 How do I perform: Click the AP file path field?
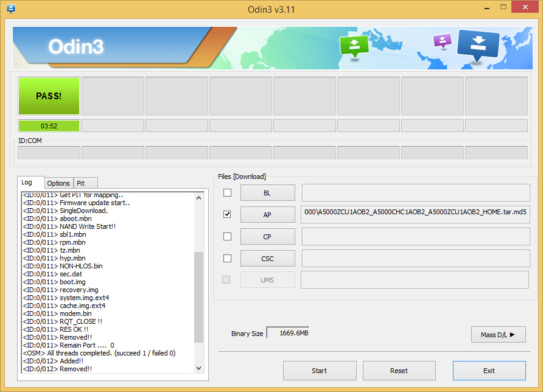[x=416, y=214]
